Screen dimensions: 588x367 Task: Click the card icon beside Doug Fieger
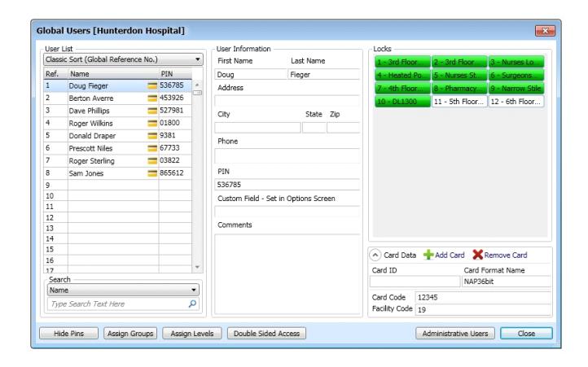[152, 85]
